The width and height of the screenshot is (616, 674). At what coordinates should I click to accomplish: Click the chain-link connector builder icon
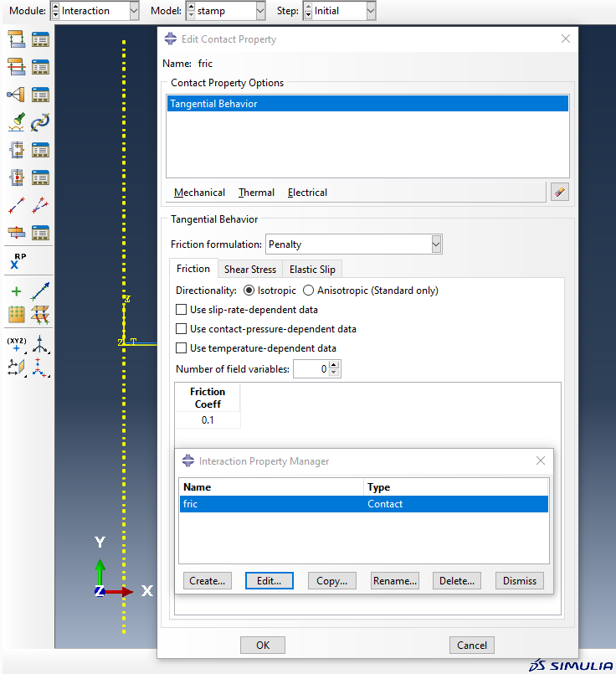[x=40, y=122]
